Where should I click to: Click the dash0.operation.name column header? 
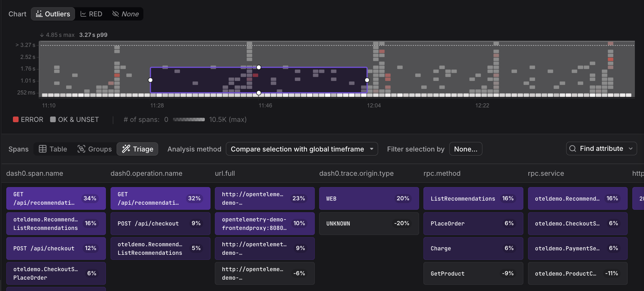146,174
